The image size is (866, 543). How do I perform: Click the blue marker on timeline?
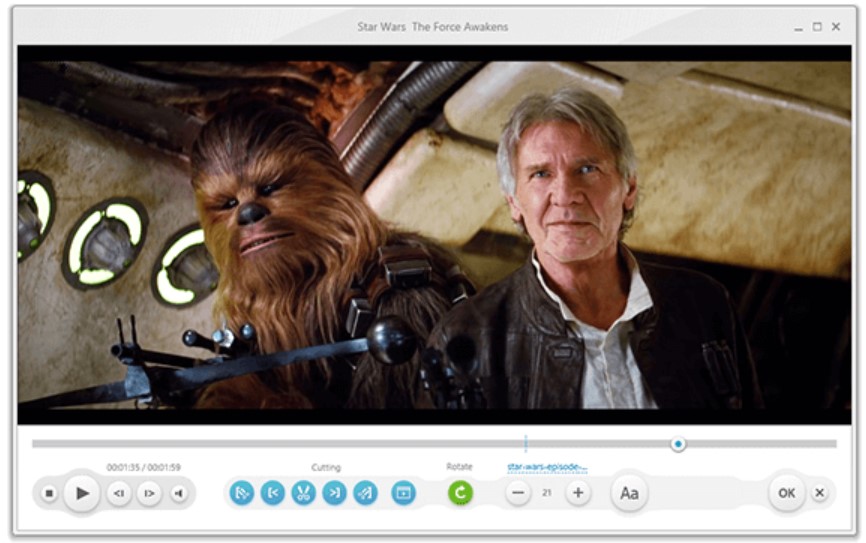pyautogui.click(x=525, y=443)
